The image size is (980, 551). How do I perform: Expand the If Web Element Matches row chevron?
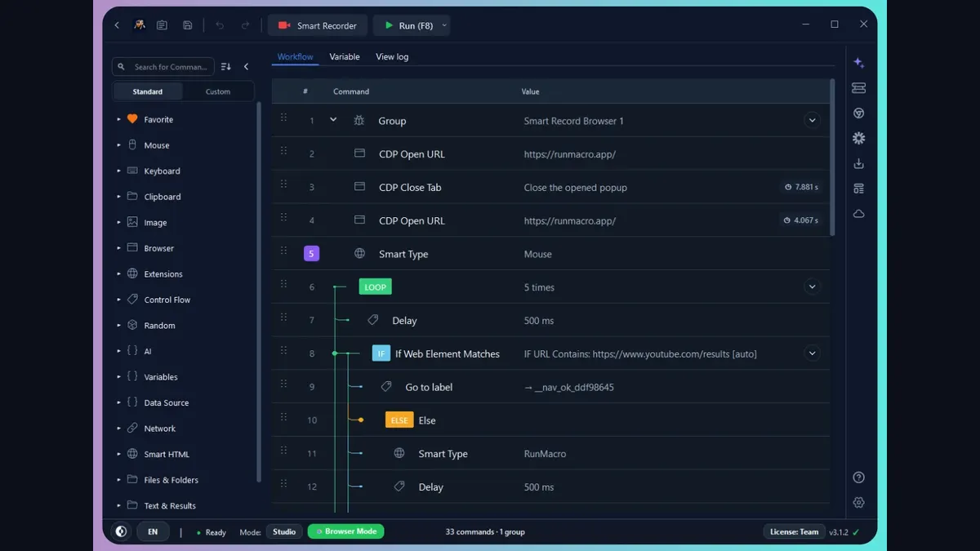click(x=812, y=353)
